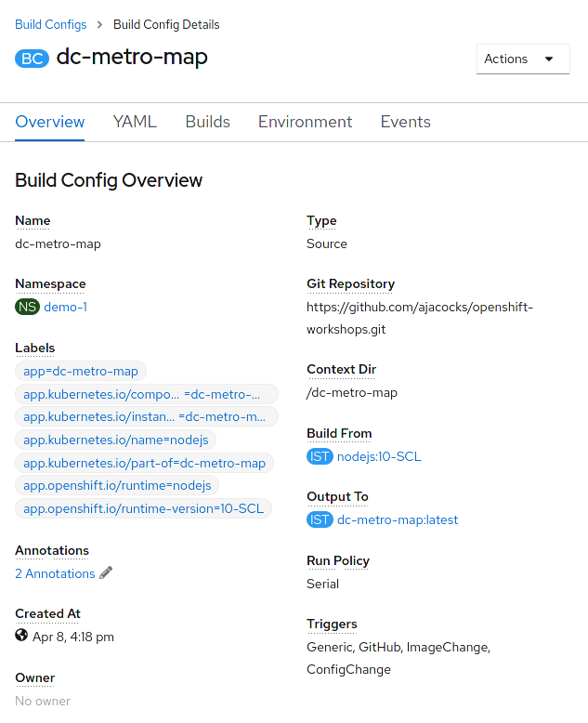Switch to the YAML tab

135,122
